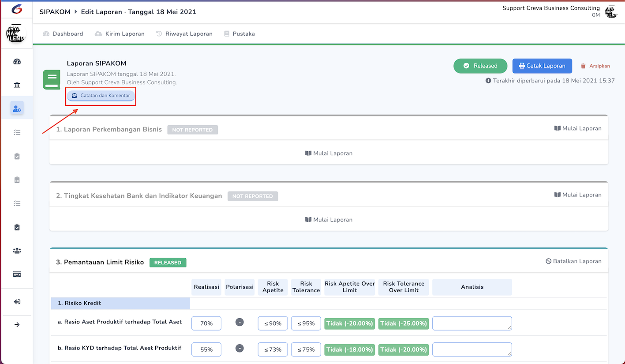
Task: Open the dark clipboard-check sidebar icon
Action: click(x=17, y=227)
